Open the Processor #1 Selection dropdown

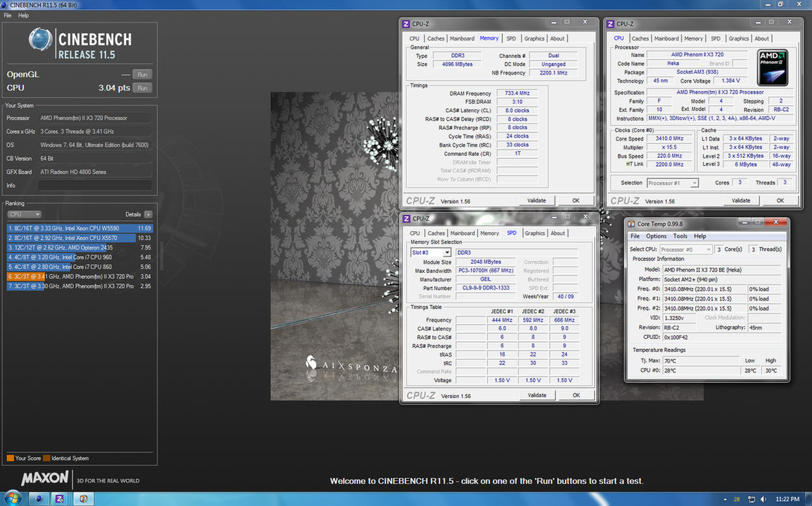pyautogui.click(x=672, y=183)
